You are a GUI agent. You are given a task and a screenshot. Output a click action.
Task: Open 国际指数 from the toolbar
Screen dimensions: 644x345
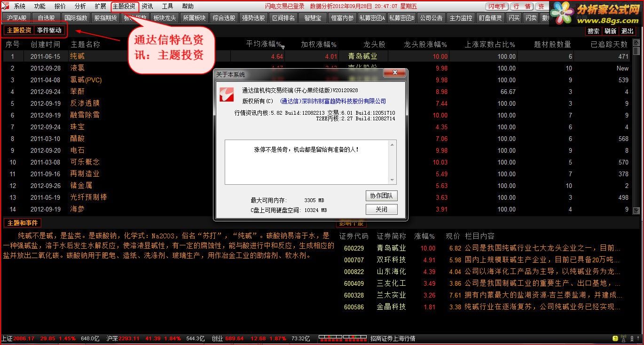(76, 18)
